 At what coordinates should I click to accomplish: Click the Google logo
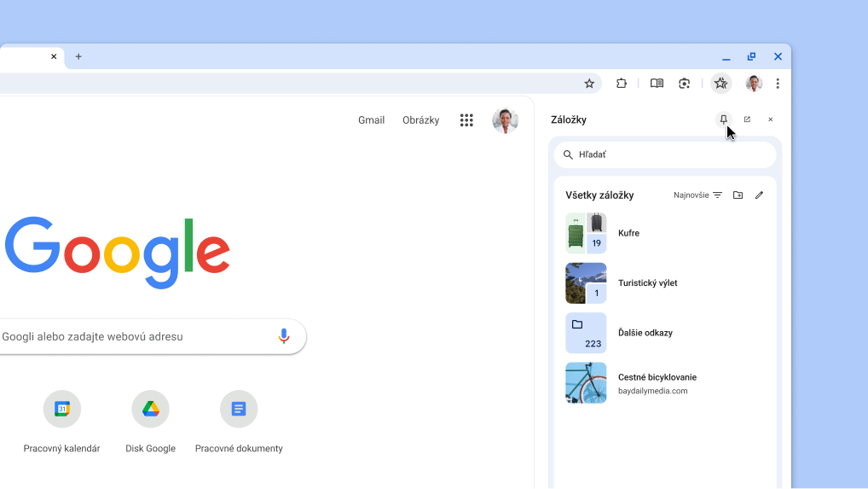click(118, 253)
